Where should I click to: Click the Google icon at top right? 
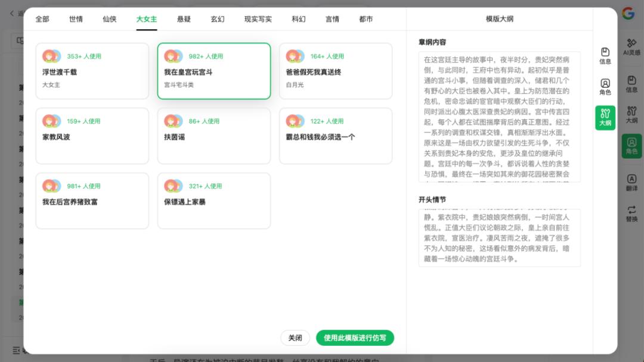pos(628,13)
